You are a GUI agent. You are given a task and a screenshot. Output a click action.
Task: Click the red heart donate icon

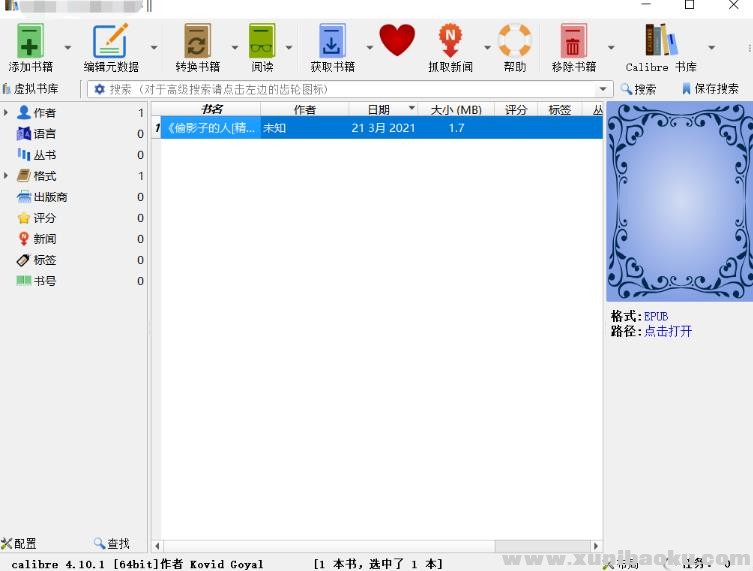[397, 41]
